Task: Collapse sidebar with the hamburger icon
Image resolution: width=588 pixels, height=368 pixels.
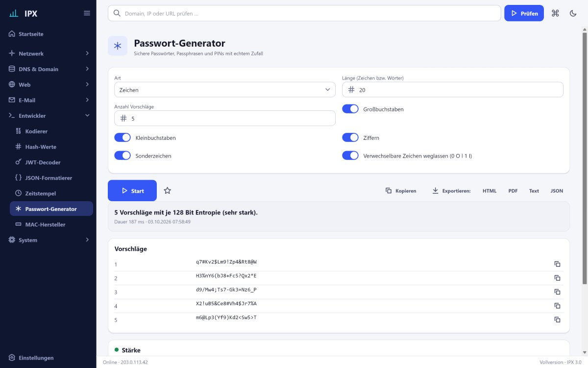Action: click(x=87, y=13)
